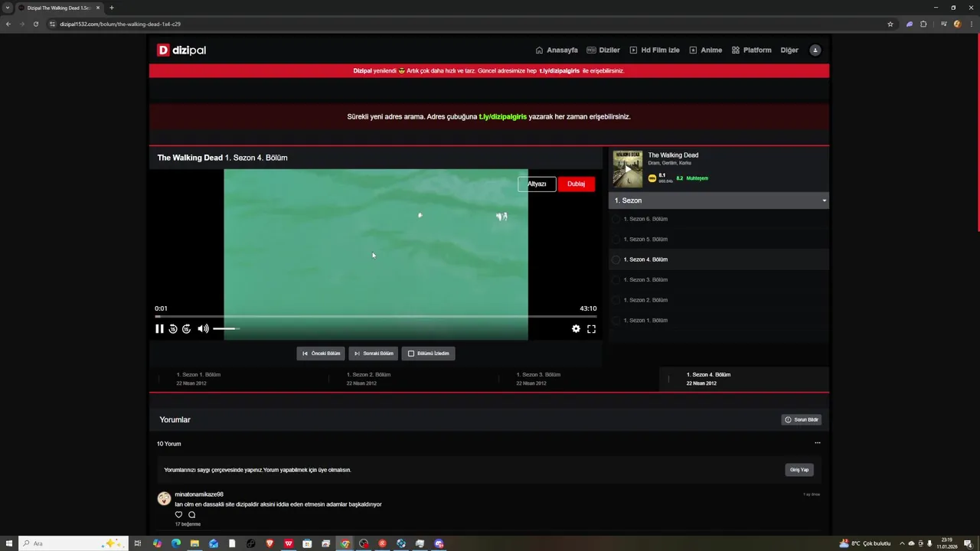The width and height of the screenshot is (980, 551).
Task: Mark 1. Sezon 5. Bölüm circle
Action: pyautogui.click(x=616, y=240)
